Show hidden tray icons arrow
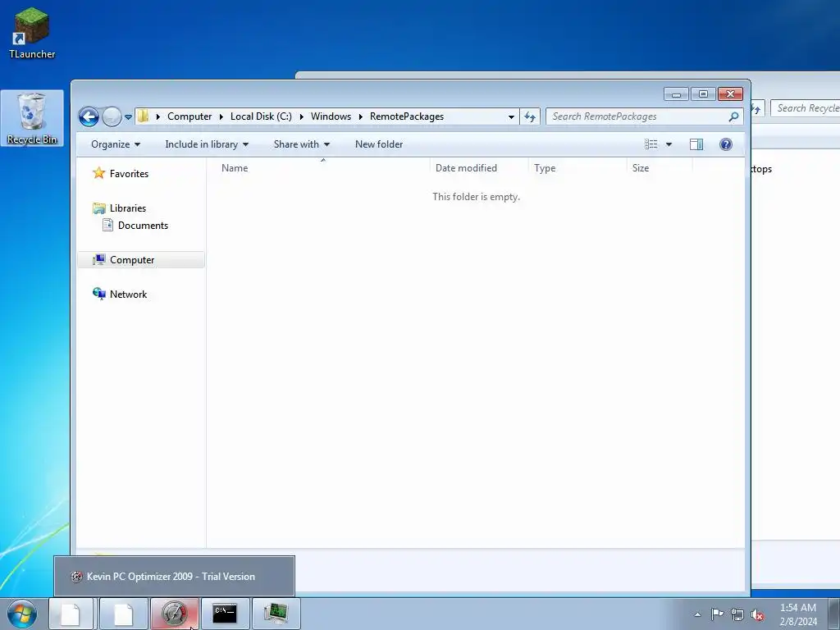The height and width of the screenshot is (630, 840). click(697, 614)
